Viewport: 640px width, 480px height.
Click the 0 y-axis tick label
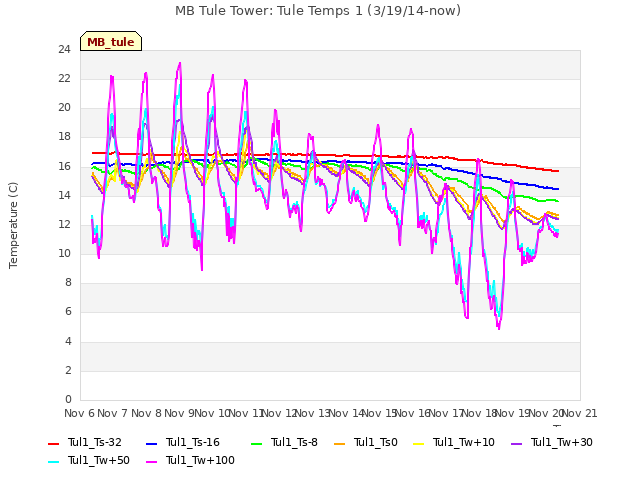pyautogui.click(x=68, y=400)
